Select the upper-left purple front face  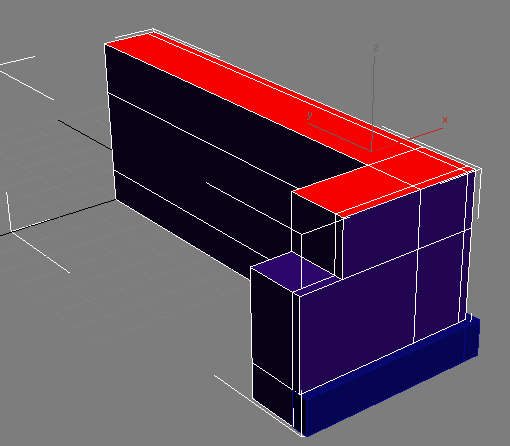380,233
